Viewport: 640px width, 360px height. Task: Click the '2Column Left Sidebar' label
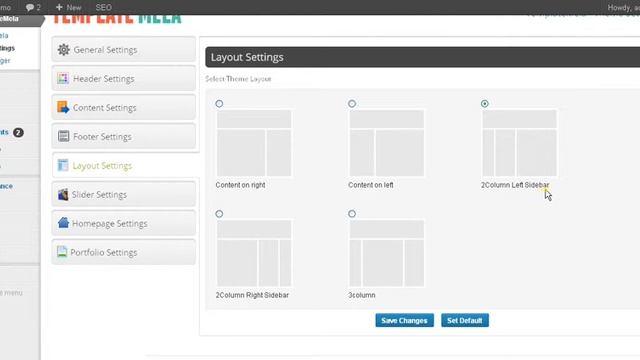click(x=515, y=185)
